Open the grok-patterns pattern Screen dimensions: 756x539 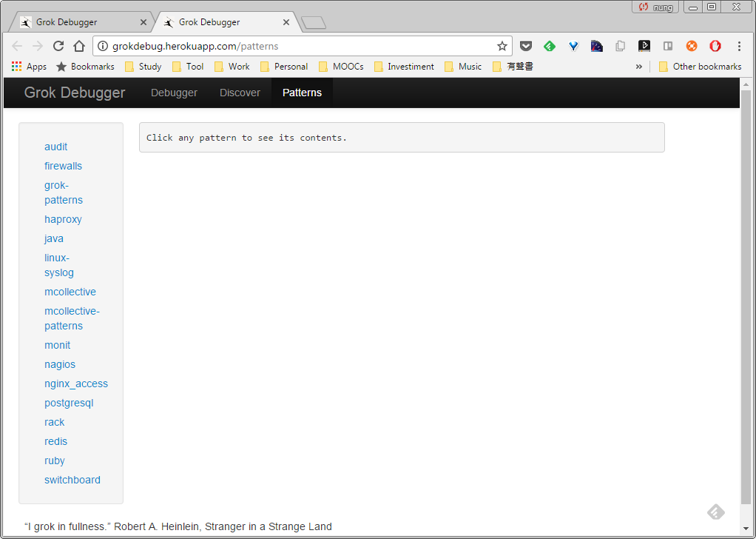tap(64, 192)
